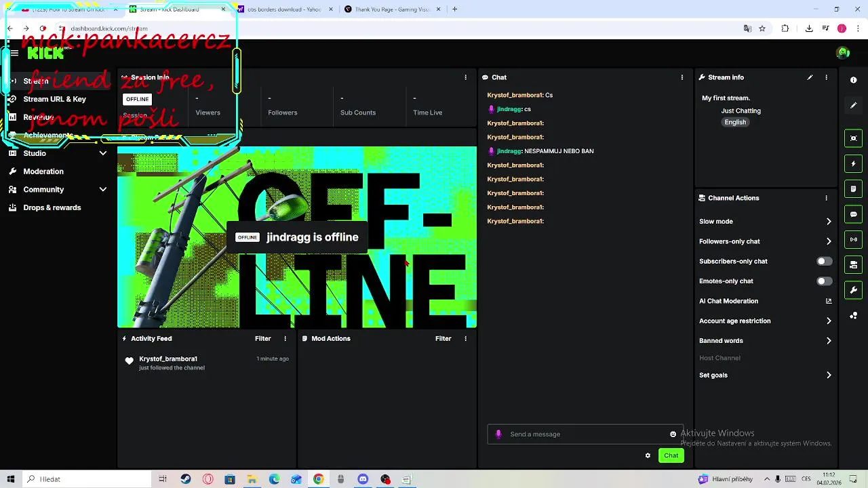Screen dimensions: 868x488
Task: Click the Send a message input field
Action: 587,434
